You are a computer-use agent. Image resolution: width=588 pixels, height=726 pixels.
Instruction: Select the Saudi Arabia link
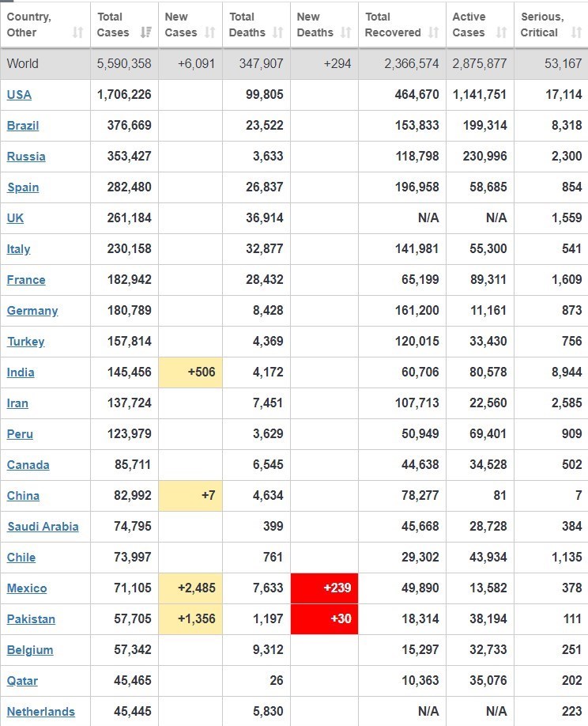(43, 527)
